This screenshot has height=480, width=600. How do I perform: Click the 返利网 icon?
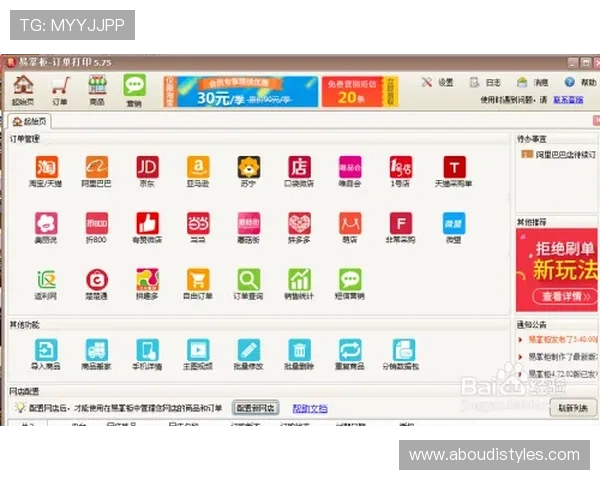coord(46,280)
